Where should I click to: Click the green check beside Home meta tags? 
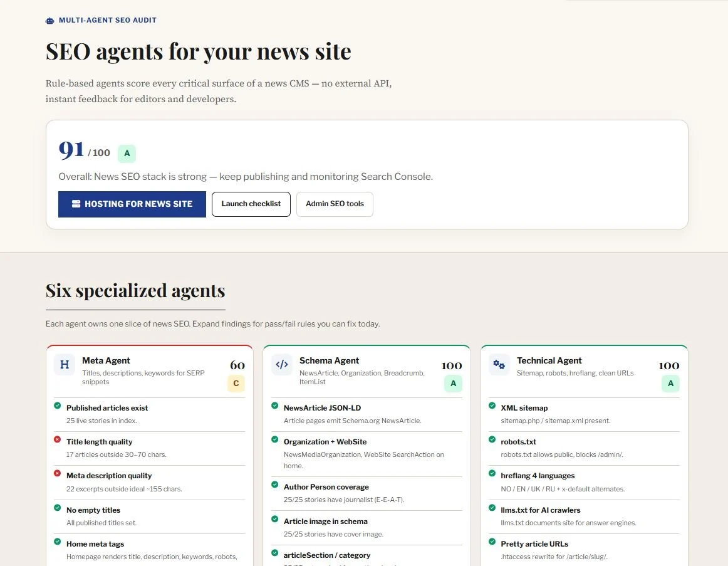coord(58,542)
